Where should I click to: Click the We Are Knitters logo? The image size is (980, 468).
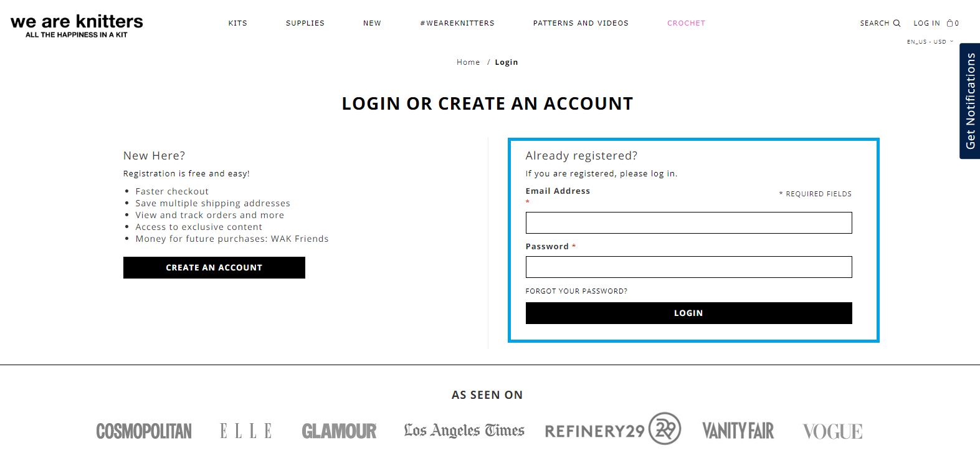pyautogui.click(x=77, y=26)
